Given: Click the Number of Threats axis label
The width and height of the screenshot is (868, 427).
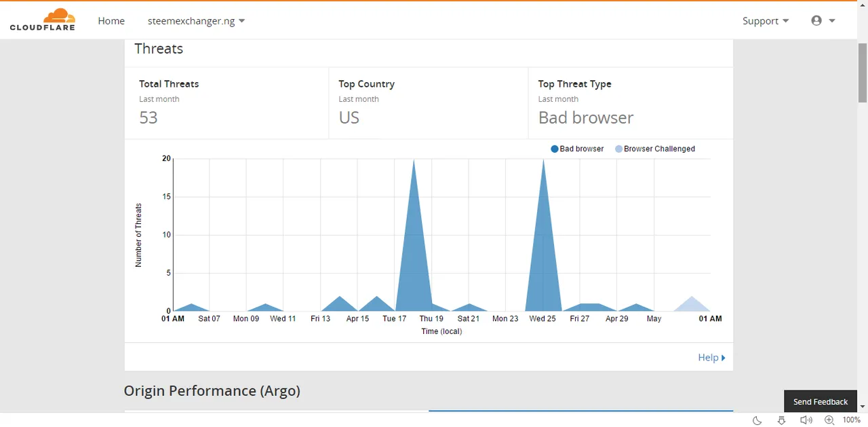Looking at the screenshot, I should [x=138, y=235].
